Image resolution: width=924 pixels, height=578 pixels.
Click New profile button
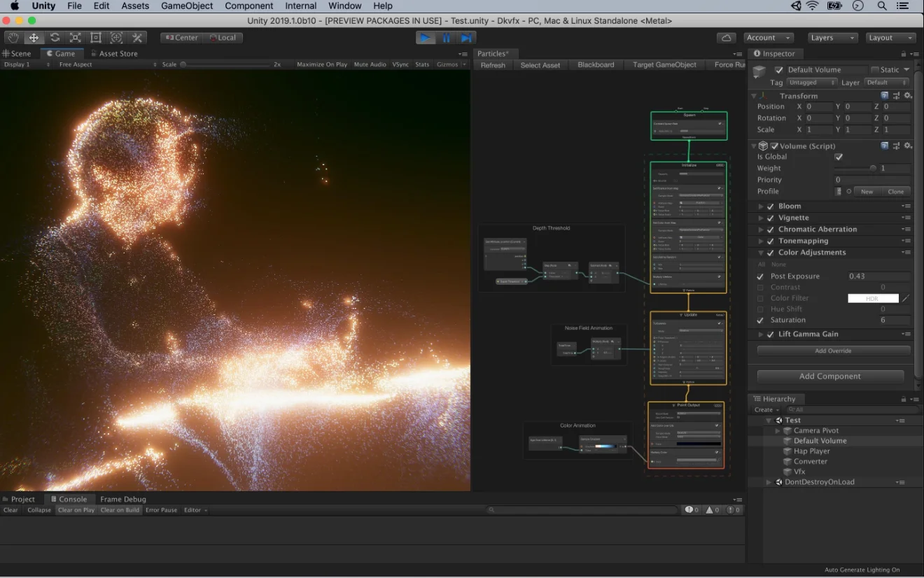click(867, 192)
